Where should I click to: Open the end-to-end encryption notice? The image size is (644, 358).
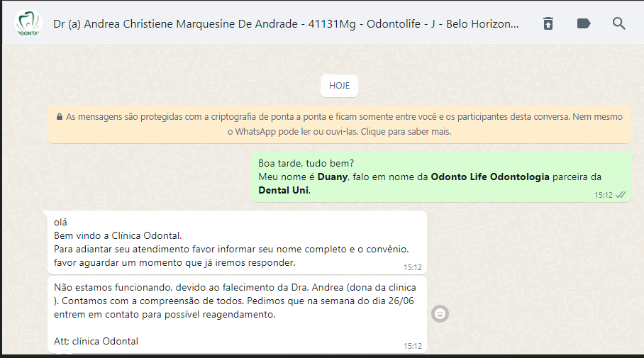pyautogui.click(x=339, y=124)
